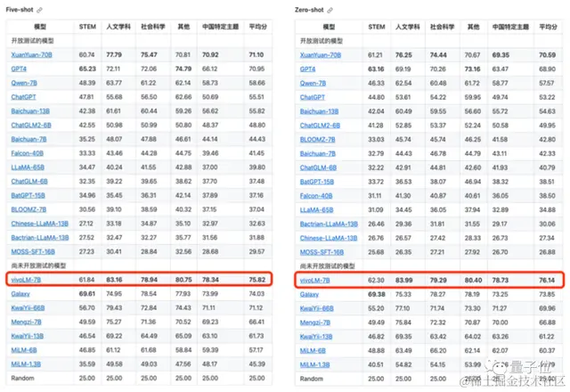Open ChatGPT link in Five-shot table
Viewport: 570px width, 392px height.
(23, 97)
